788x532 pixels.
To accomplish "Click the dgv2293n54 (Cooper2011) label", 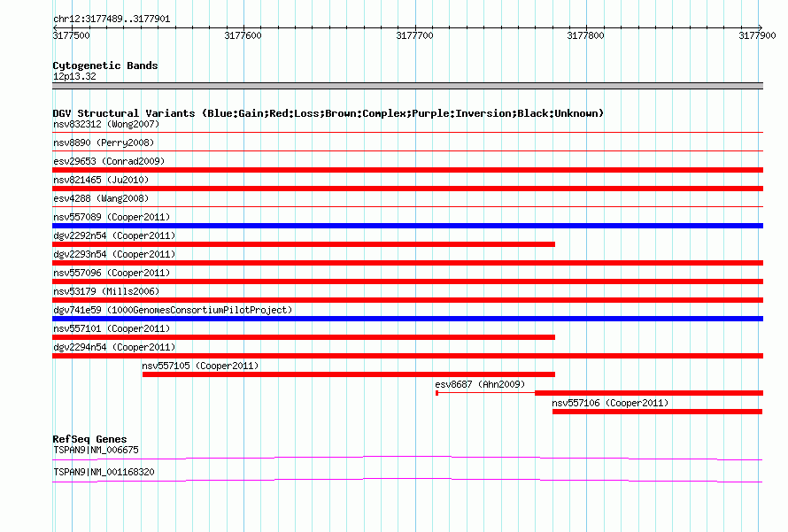I will (x=114, y=254).
